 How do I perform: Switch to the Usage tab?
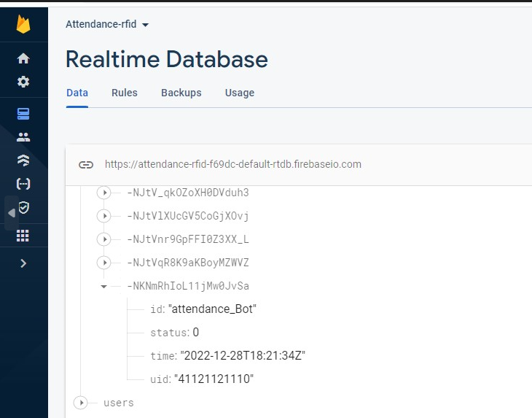point(240,93)
